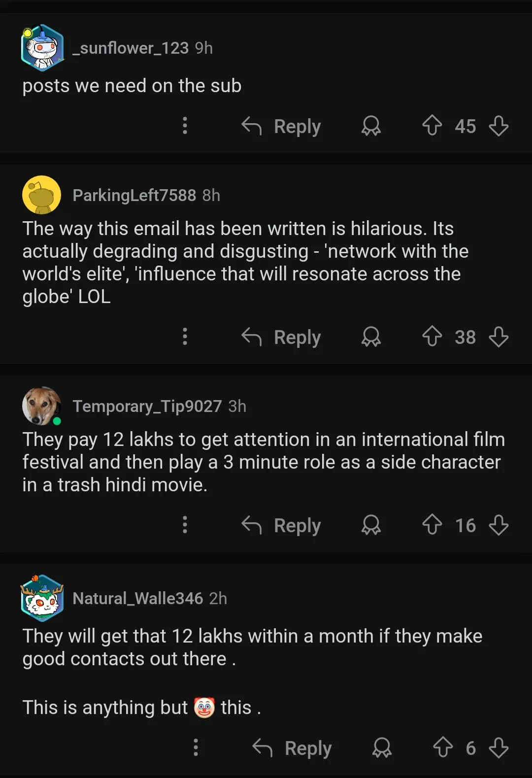Open three-dot menu on ParkingLeft7588's comment
532x778 pixels.
coord(185,337)
